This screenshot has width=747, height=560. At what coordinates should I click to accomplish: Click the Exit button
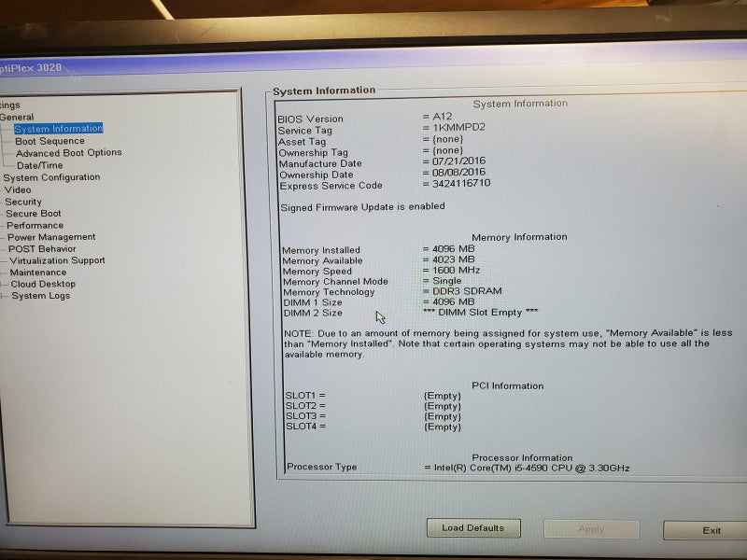[x=705, y=530]
